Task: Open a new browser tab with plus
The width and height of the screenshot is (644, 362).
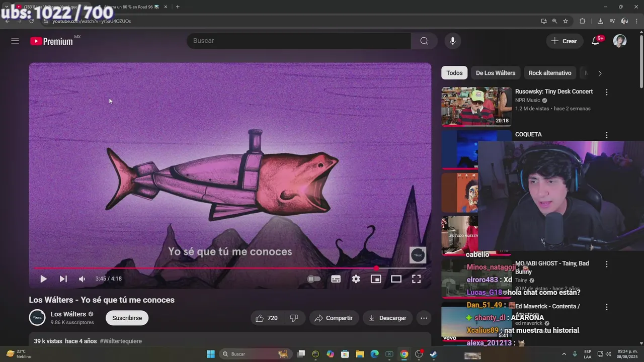Action: pos(178,7)
